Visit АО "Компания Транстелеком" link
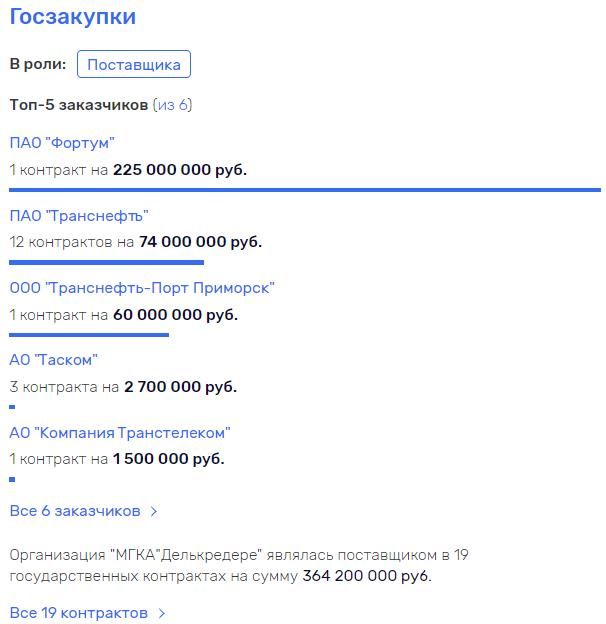 coord(120,433)
